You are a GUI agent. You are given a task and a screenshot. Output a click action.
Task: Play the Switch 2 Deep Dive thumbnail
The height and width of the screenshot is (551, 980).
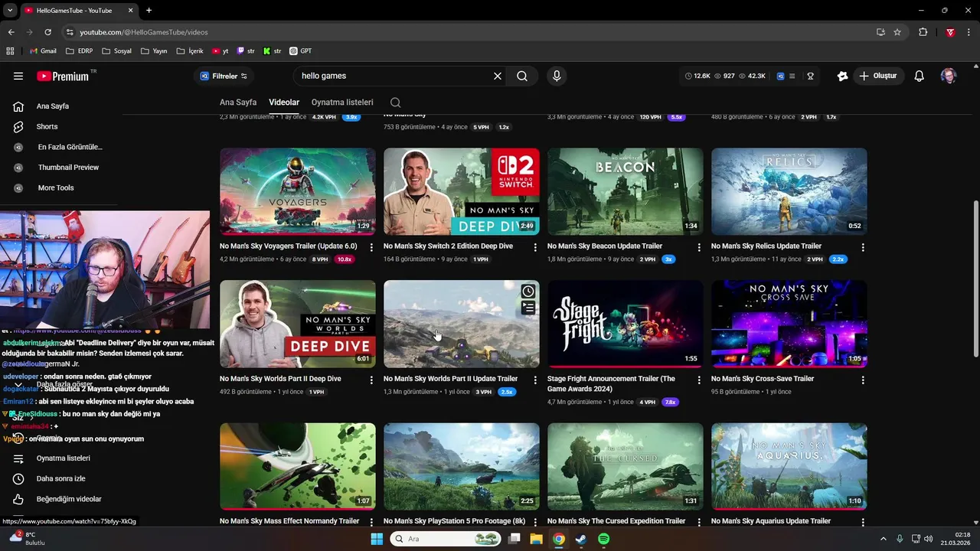click(462, 191)
